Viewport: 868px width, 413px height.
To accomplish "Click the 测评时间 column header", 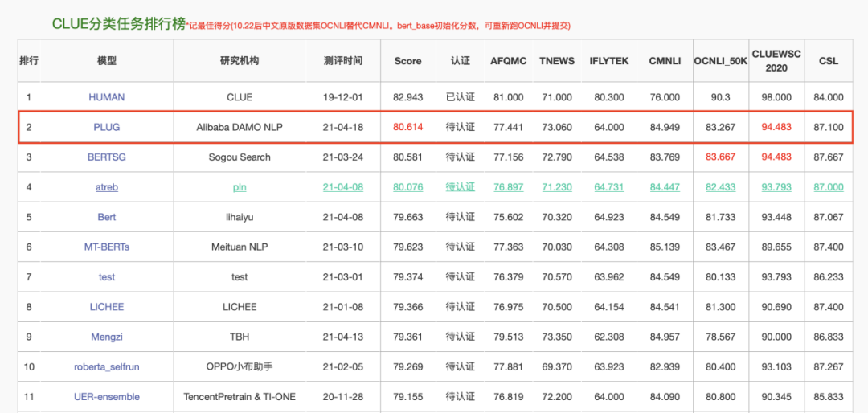I will pyautogui.click(x=342, y=61).
